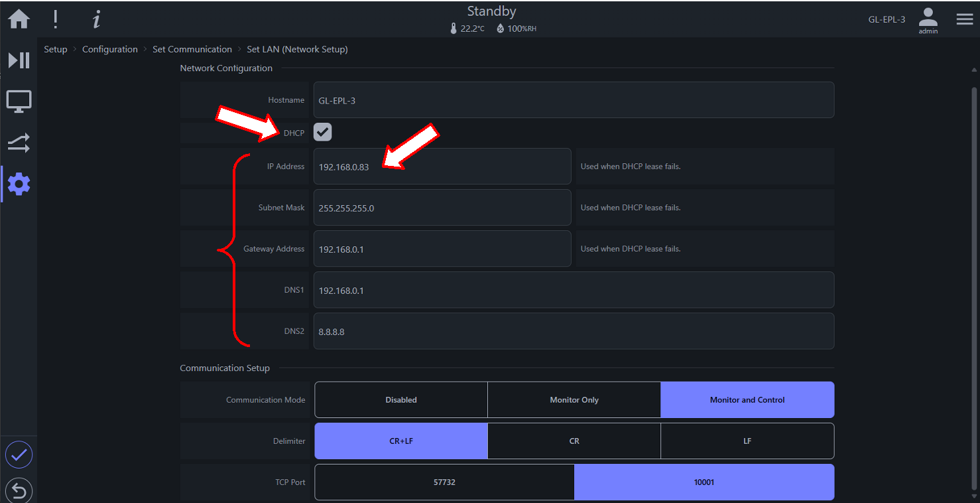
Task: Open the hamburger menu
Action: 965,19
